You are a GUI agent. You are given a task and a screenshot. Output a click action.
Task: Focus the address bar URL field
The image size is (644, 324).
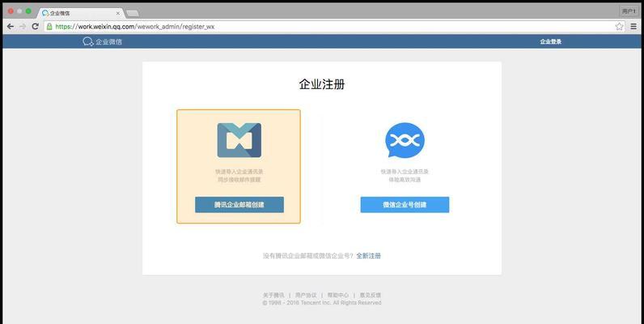point(333,26)
